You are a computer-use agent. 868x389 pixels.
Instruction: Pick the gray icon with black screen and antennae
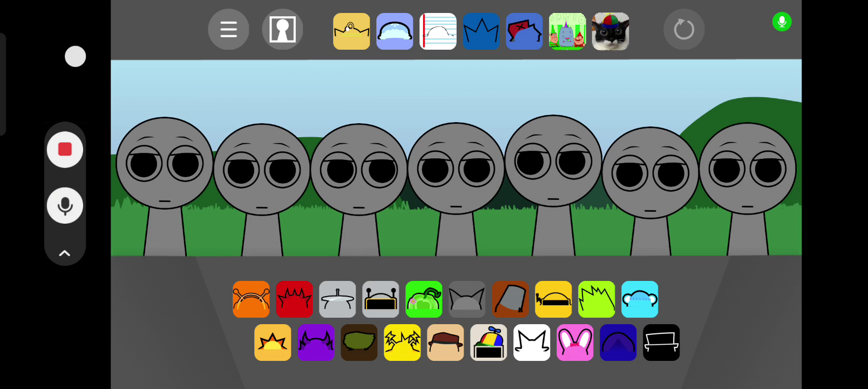click(x=381, y=299)
